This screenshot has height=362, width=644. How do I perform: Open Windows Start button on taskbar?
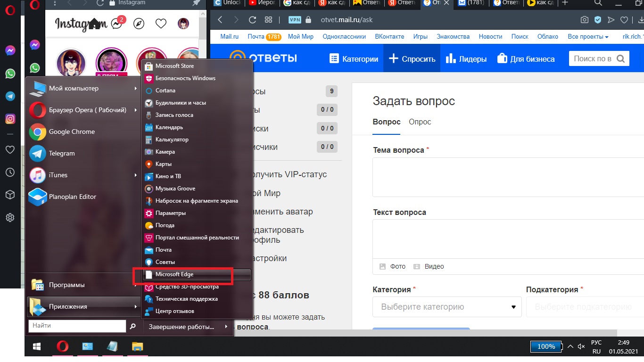coord(36,347)
